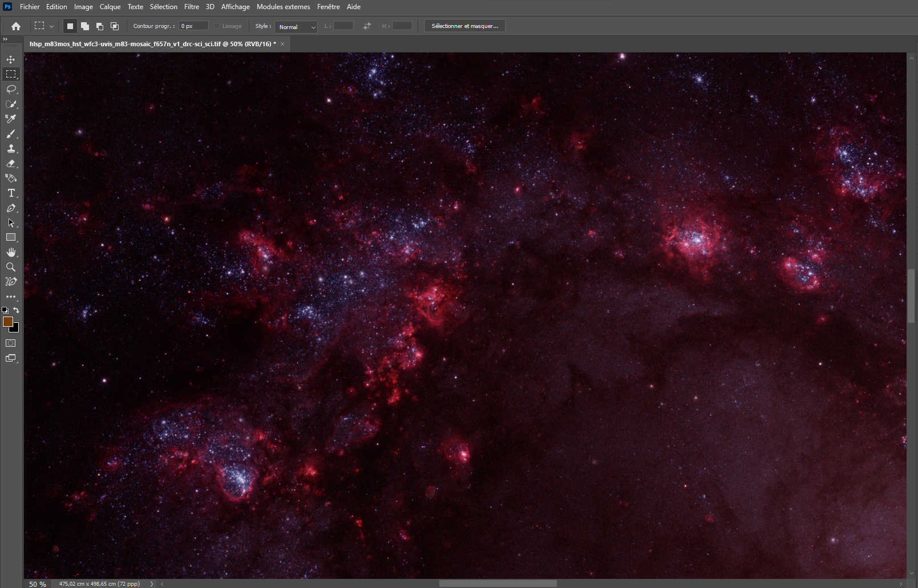Open the 3D menu

tap(210, 7)
